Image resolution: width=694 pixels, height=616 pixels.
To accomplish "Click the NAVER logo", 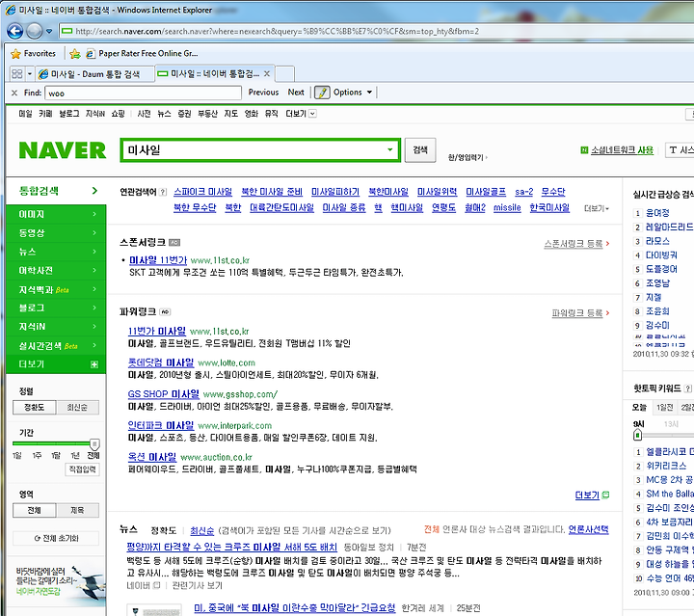I will tap(63, 150).
